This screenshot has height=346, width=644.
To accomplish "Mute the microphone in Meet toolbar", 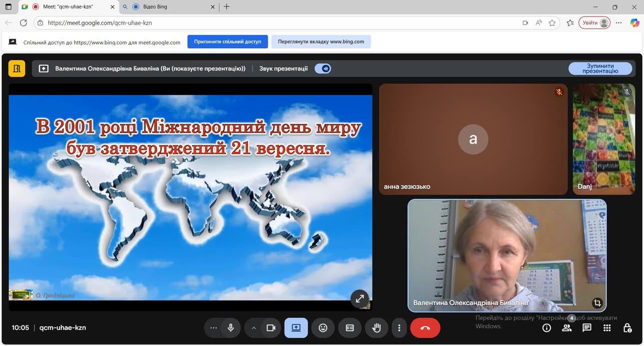I will click(231, 328).
